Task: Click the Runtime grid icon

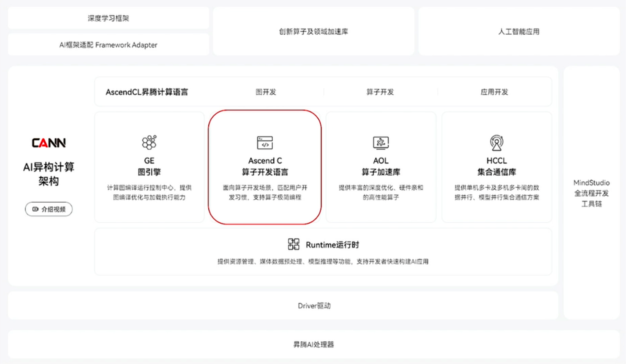Action: [x=294, y=244]
